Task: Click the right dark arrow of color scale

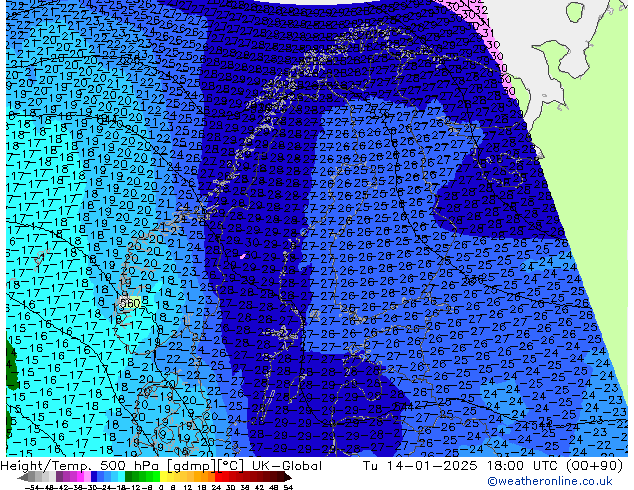Action: coord(288,477)
